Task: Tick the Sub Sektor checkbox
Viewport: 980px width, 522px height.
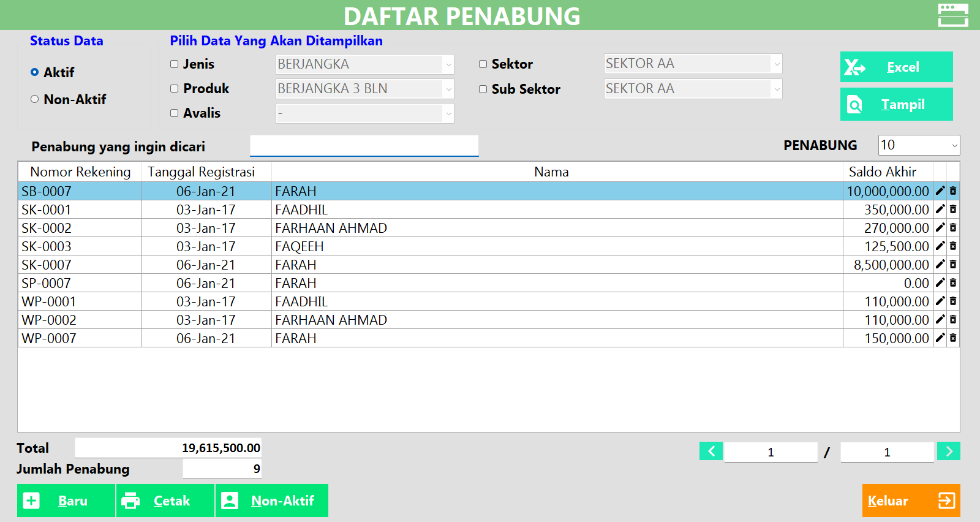Action: pyautogui.click(x=483, y=89)
